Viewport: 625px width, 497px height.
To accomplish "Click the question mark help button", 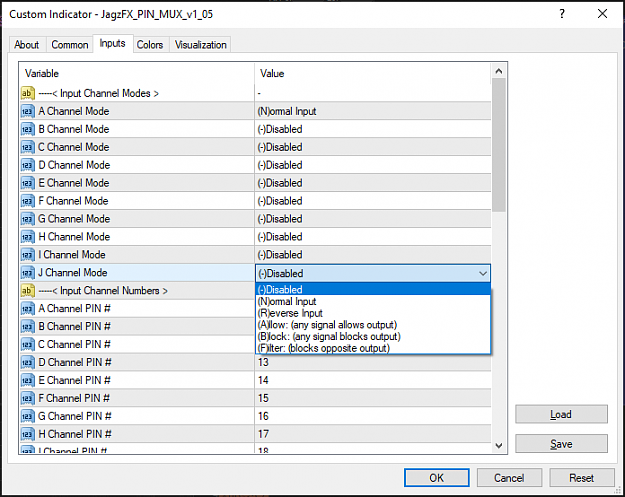I will click(562, 14).
